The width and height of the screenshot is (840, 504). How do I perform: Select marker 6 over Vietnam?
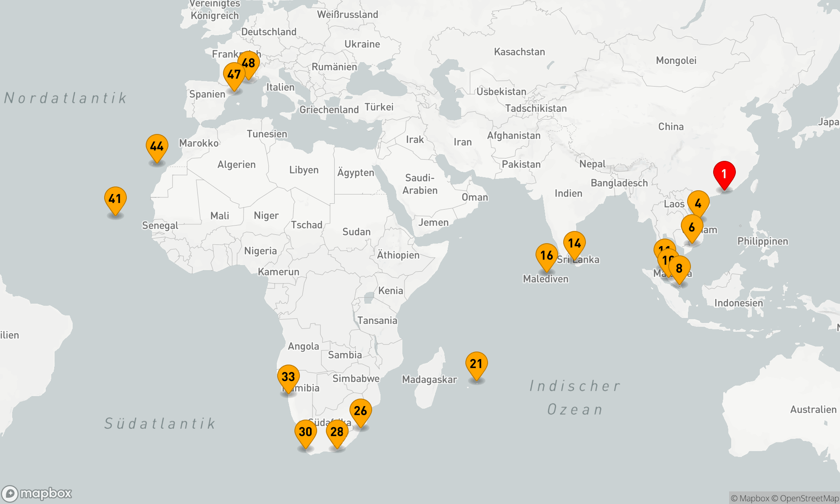pos(692,227)
